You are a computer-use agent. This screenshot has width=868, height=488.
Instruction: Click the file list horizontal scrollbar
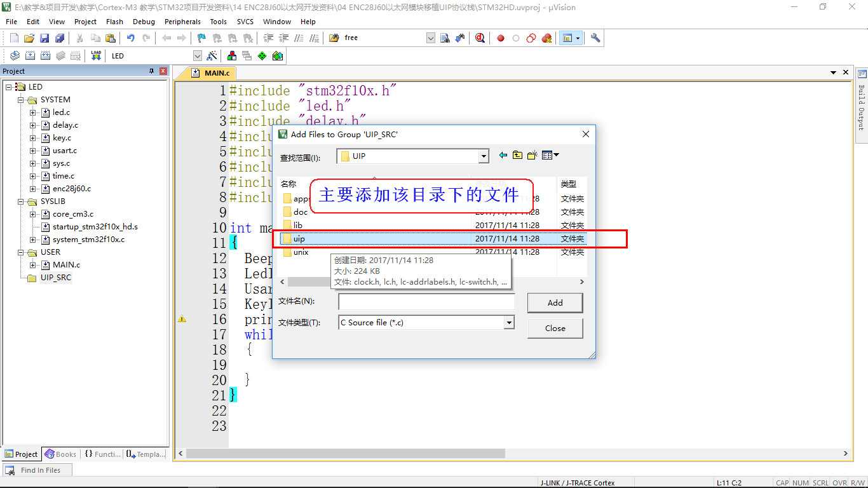click(x=432, y=281)
